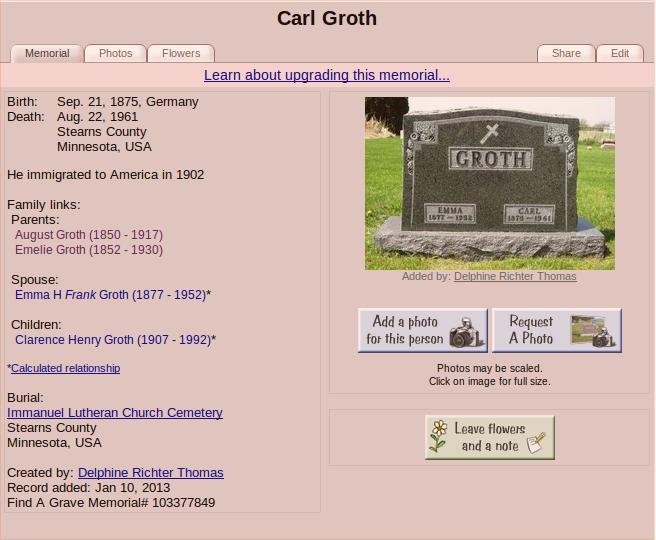Open creator Delphine Richter Thomas profile link
This screenshot has height=540, width=656.
(x=150, y=473)
